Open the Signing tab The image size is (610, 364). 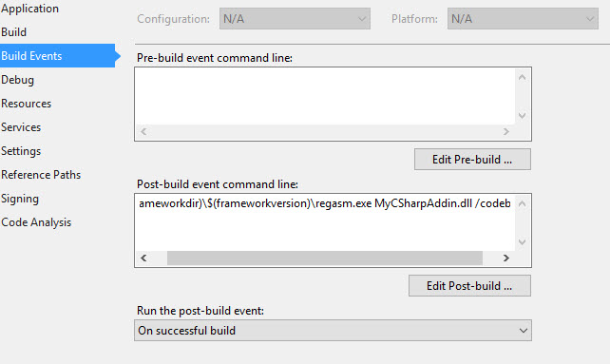[20, 199]
